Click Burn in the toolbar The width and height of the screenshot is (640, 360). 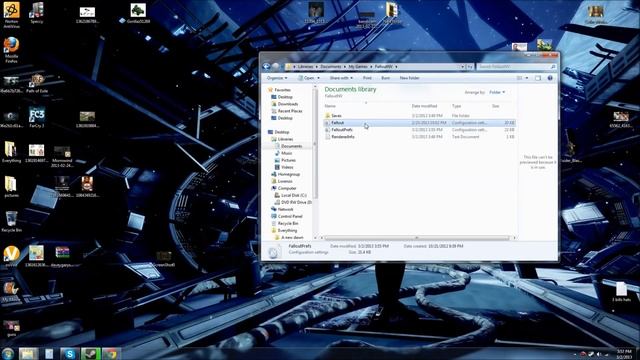[x=386, y=78]
